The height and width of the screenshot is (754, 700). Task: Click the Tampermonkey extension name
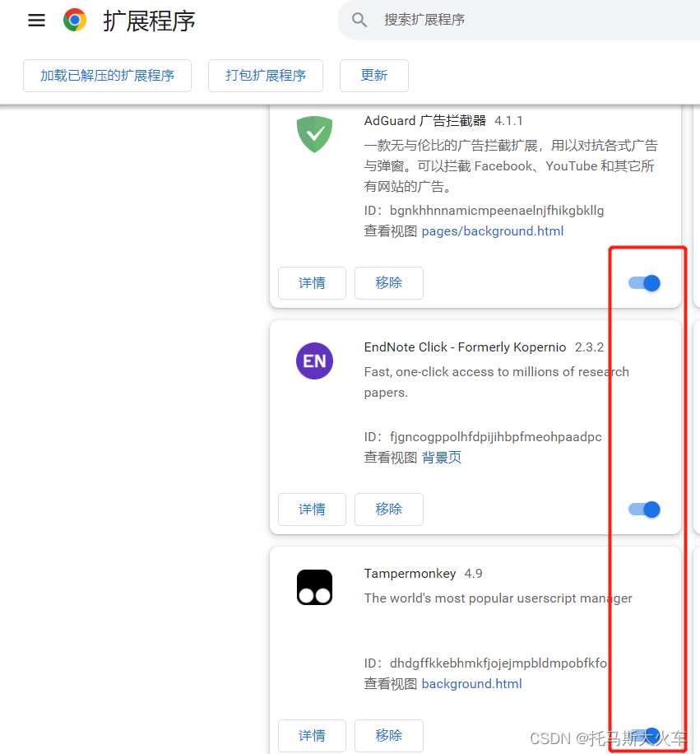tap(410, 573)
